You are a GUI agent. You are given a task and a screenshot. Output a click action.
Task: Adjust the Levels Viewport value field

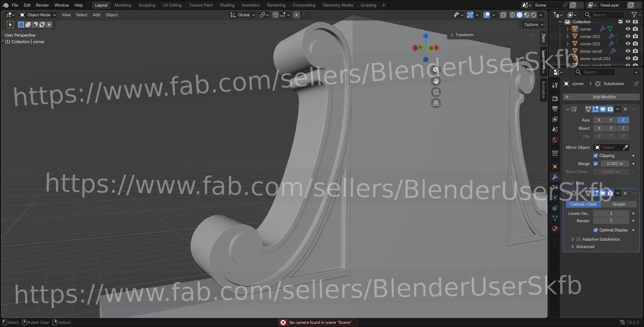click(x=611, y=213)
